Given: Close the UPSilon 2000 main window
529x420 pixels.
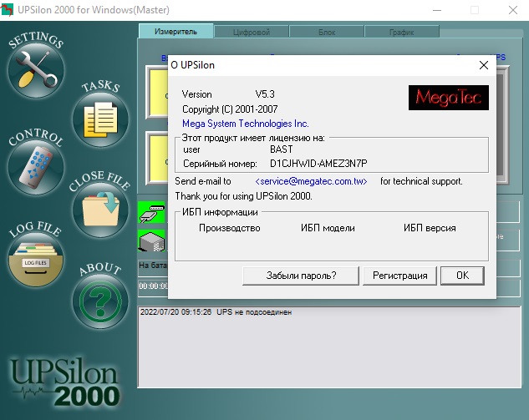Looking at the screenshot, I should pos(513,10).
